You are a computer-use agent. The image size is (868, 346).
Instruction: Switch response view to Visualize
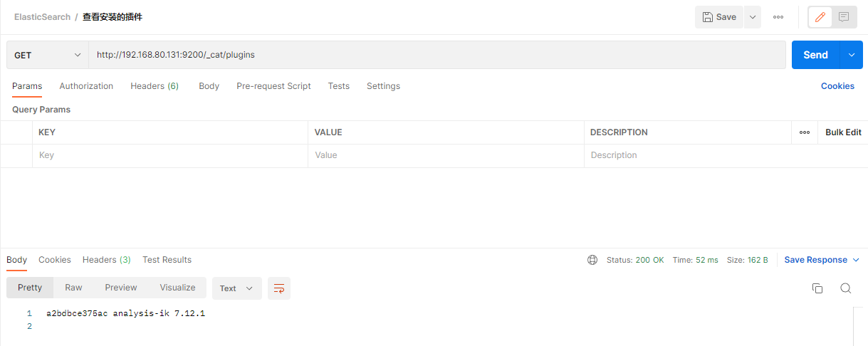pyautogui.click(x=177, y=288)
